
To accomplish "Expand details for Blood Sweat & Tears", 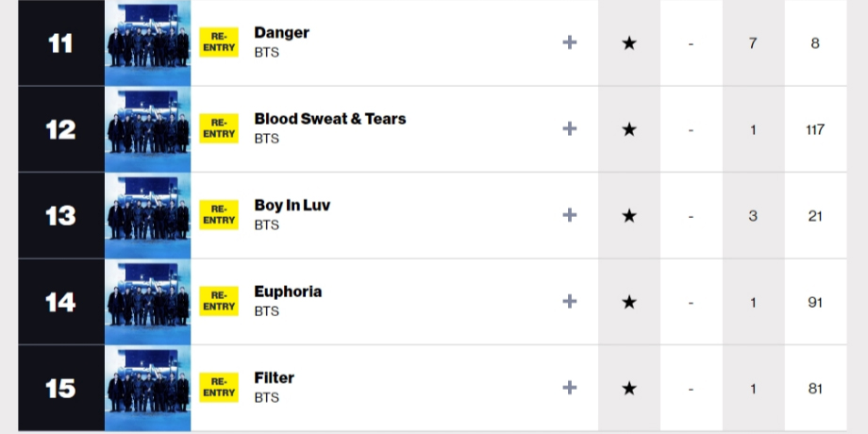I will pyautogui.click(x=569, y=129).
